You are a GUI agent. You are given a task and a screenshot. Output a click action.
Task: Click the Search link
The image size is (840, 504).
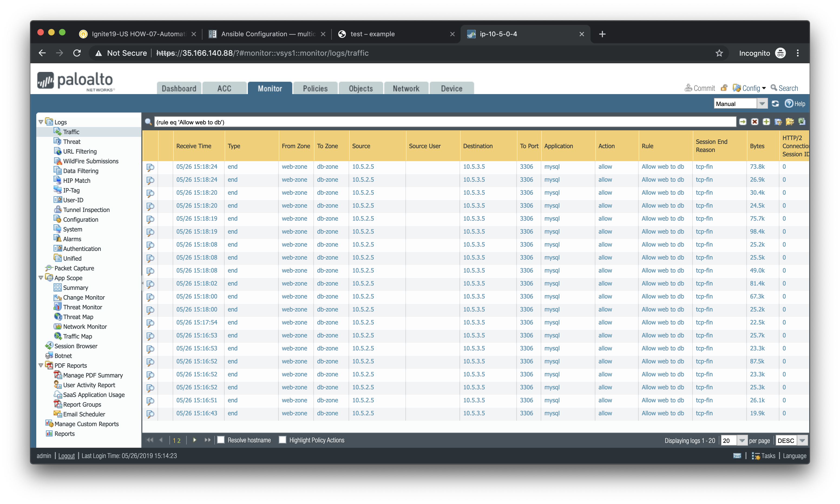(x=784, y=88)
